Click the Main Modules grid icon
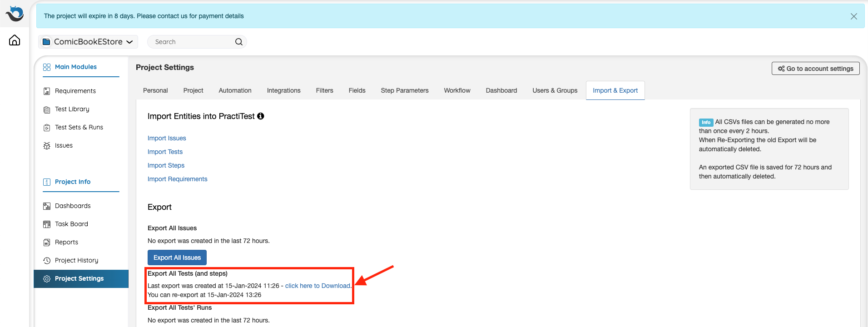 point(47,67)
